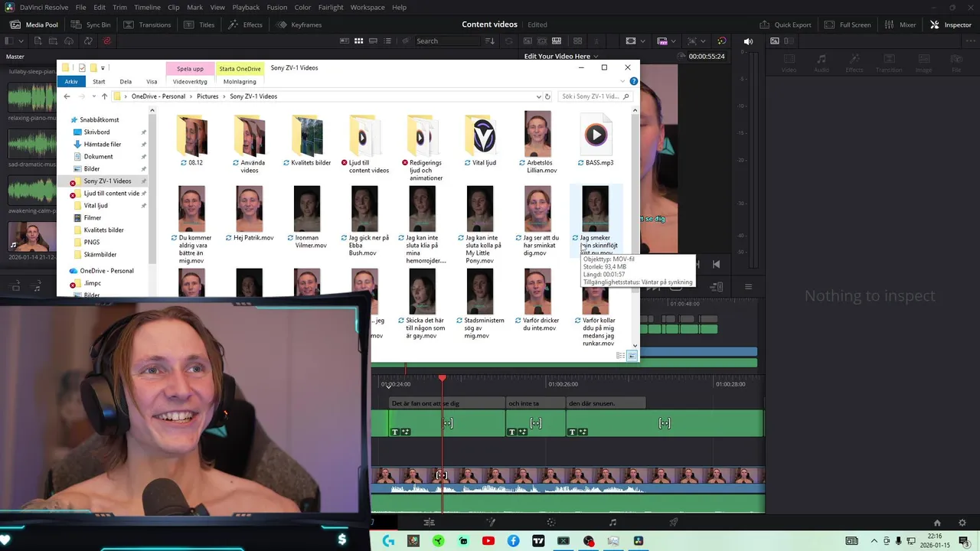
Task: Open the Deliver page (rocket icon)
Action: (x=674, y=523)
